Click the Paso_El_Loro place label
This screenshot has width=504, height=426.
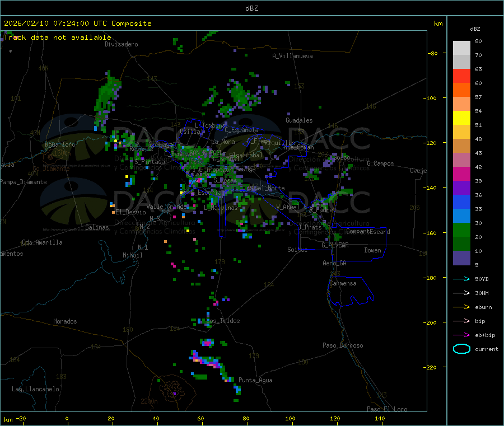coord(387,409)
